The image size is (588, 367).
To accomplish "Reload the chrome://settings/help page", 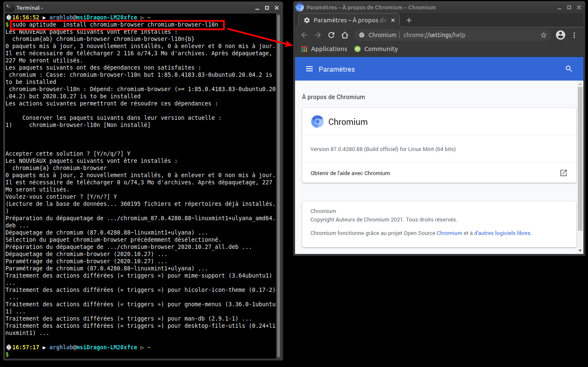I will [x=331, y=35].
